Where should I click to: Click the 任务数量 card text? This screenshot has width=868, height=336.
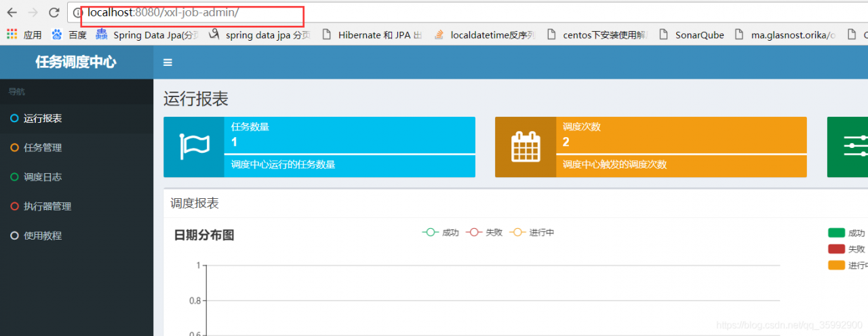coord(250,127)
